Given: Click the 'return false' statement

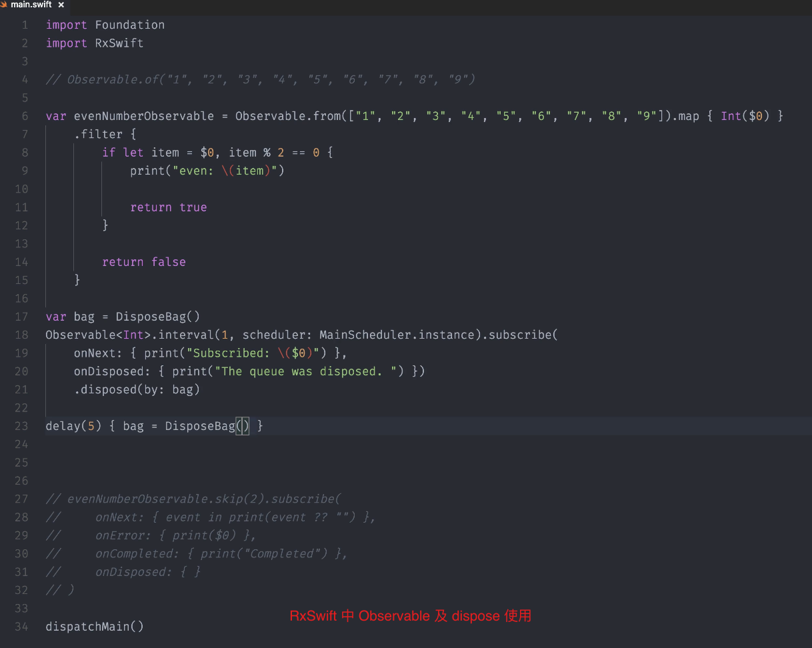Looking at the screenshot, I should (x=143, y=262).
